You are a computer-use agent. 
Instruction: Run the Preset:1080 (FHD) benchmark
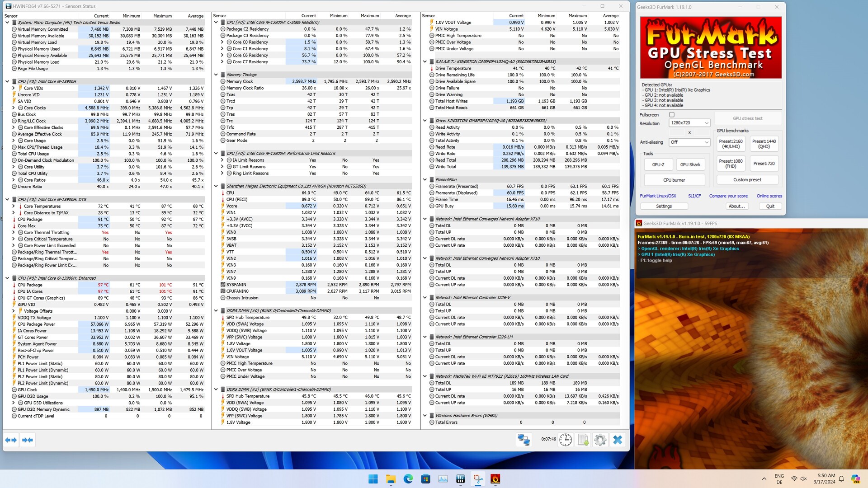731,164
